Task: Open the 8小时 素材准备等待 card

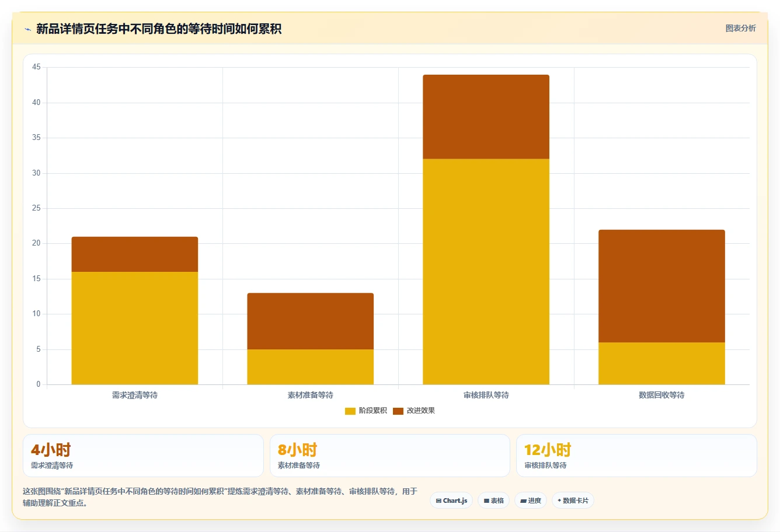Action: 390,456
